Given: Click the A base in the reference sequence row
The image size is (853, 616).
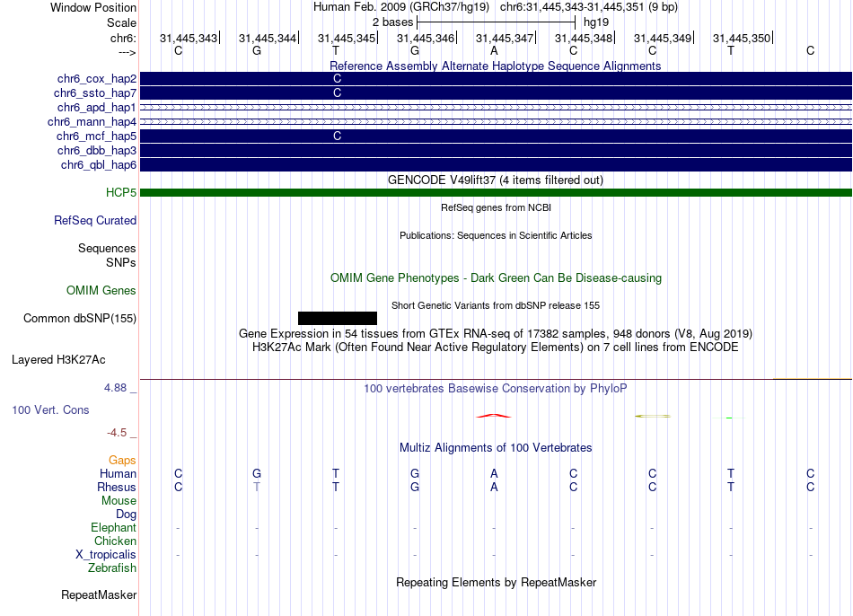Looking at the screenshot, I should coord(494,50).
